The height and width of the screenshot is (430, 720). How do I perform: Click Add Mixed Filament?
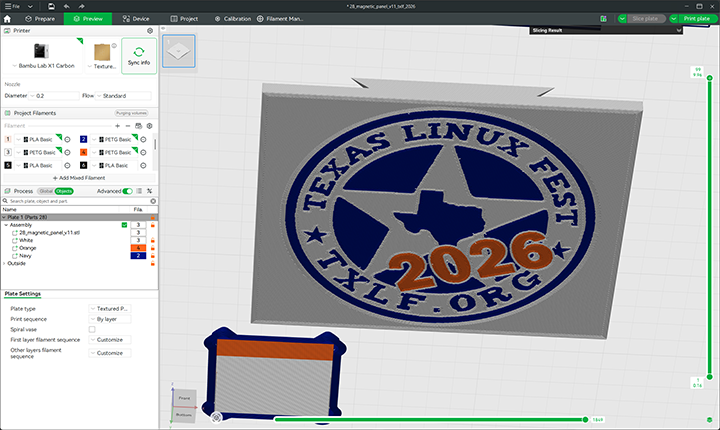coord(79,178)
